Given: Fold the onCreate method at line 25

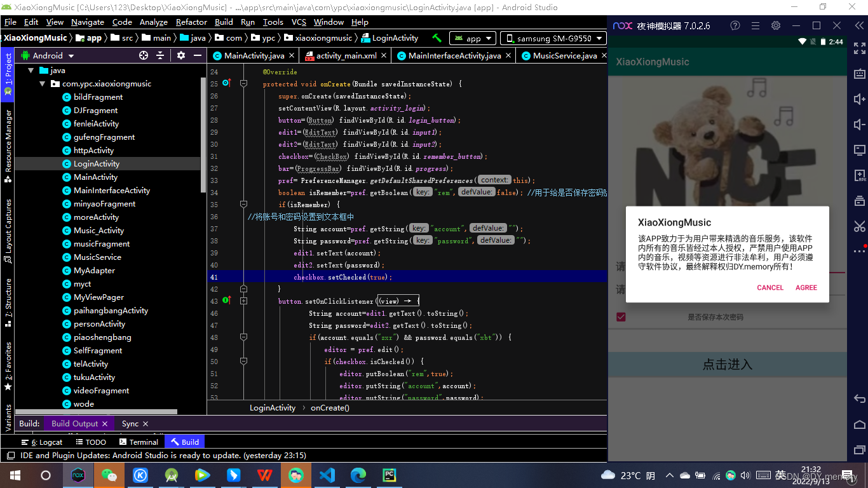Looking at the screenshot, I should tap(243, 83).
